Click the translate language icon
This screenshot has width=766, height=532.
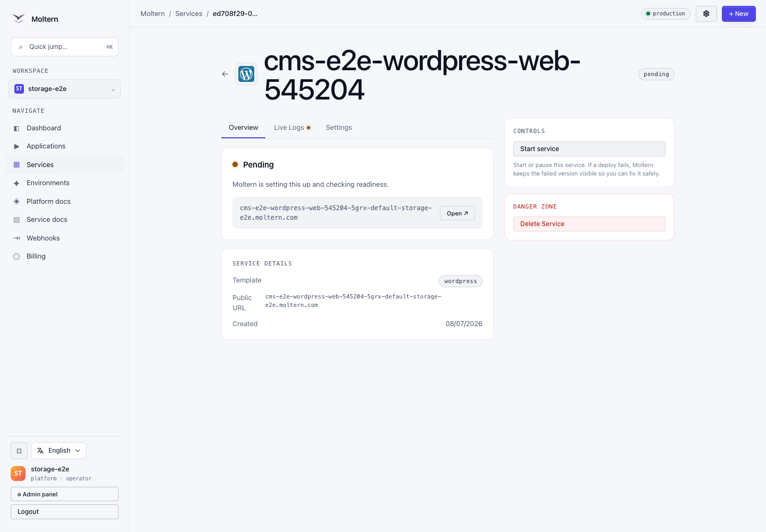click(x=40, y=451)
